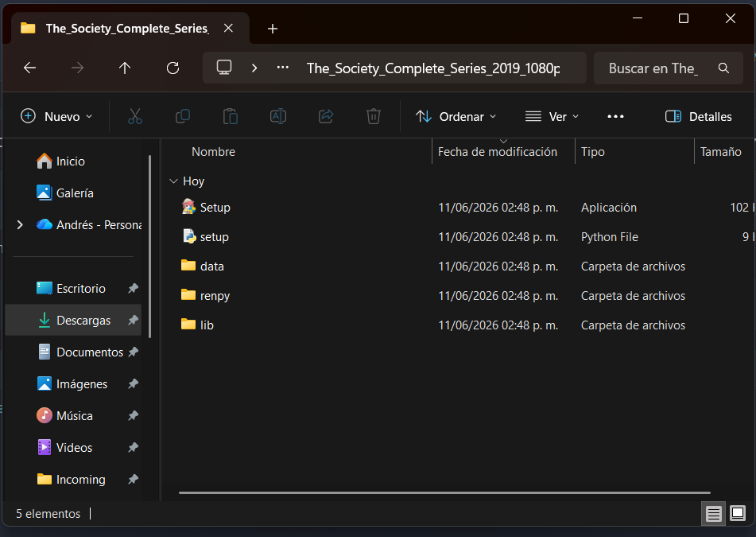
Task: Select the Setup application file
Action: pyautogui.click(x=215, y=208)
